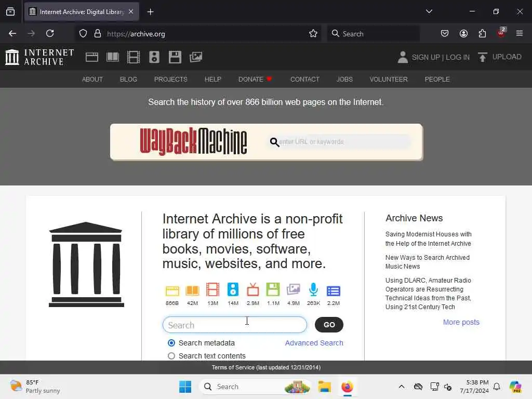Open the Video film icon in top navigation
This screenshot has height=399, width=532.
point(134,57)
